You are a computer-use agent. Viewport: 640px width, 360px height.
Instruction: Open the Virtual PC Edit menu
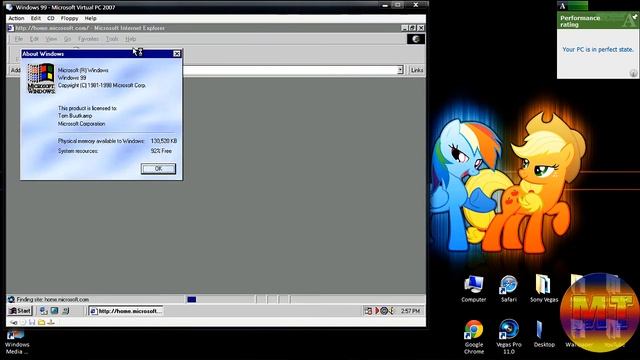pos(36,18)
